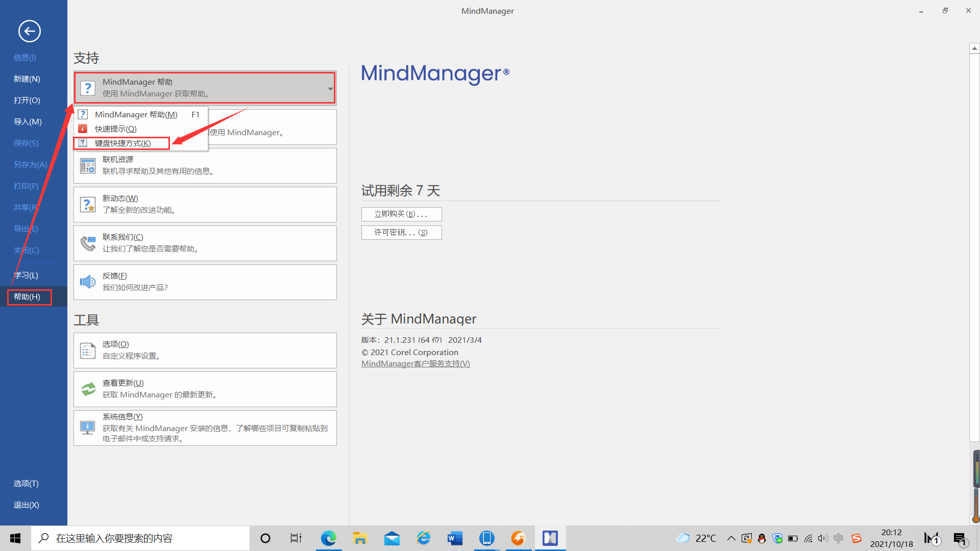Open Task View on taskbar
This screenshot has height=551, width=980.
click(x=296, y=538)
